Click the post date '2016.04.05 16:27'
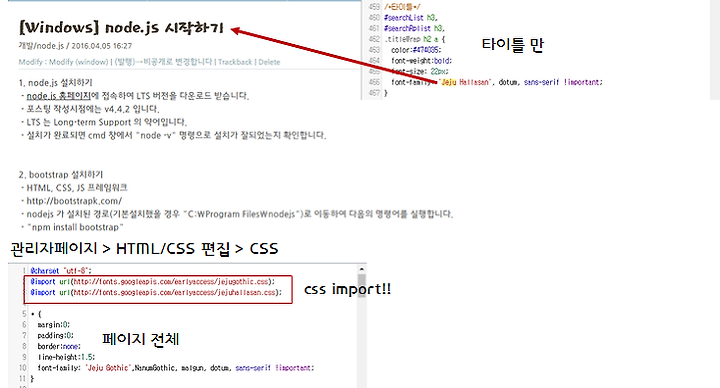The width and height of the screenshot is (720, 388). click(x=101, y=46)
